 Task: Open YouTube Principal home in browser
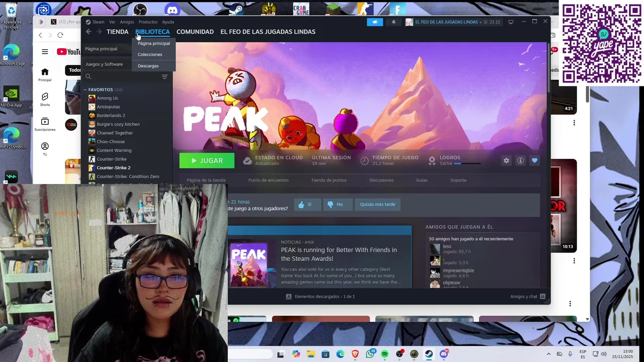click(45, 75)
